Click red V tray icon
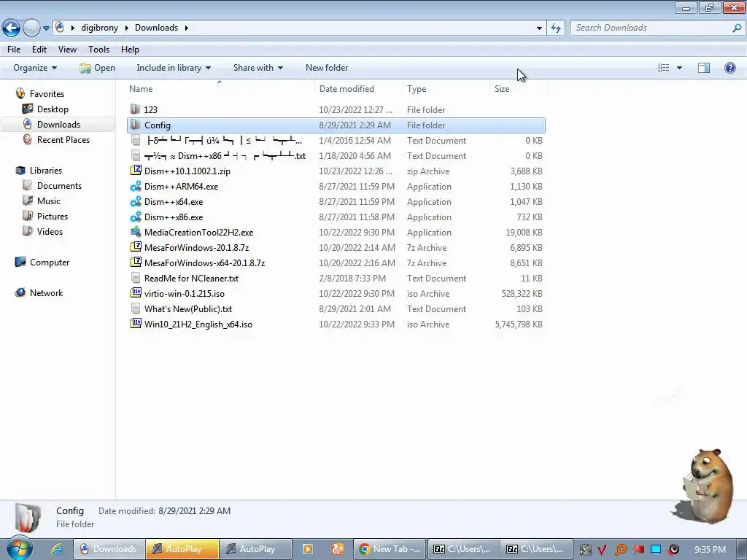Image resolution: width=747 pixels, height=560 pixels. coord(602,550)
